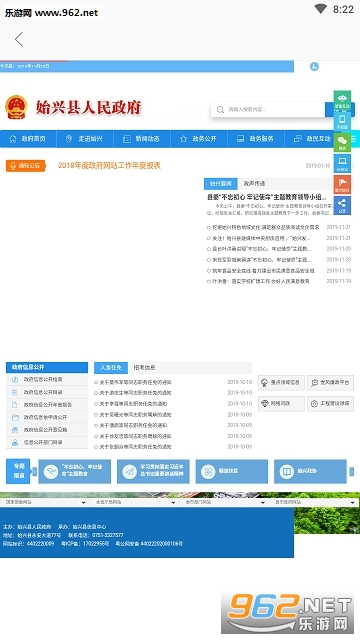Image resolution: width=360 pixels, height=640 pixels.
Task: Click the chat icon beside 政民互动
Action: coord(298,139)
